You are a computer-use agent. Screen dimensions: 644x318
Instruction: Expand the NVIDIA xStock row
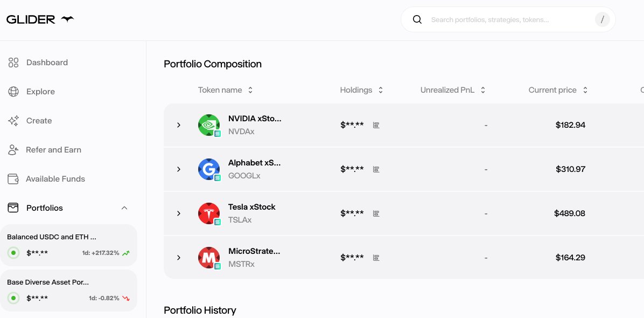179,125
